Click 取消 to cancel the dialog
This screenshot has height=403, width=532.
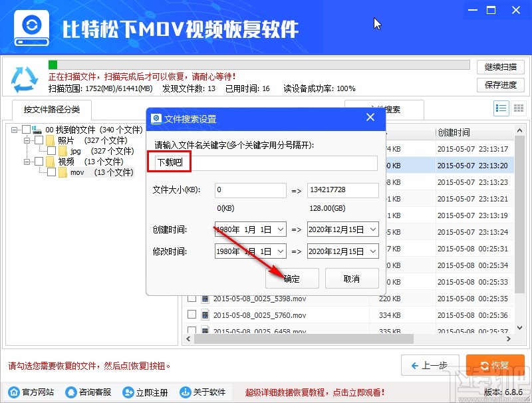point(352,279)
